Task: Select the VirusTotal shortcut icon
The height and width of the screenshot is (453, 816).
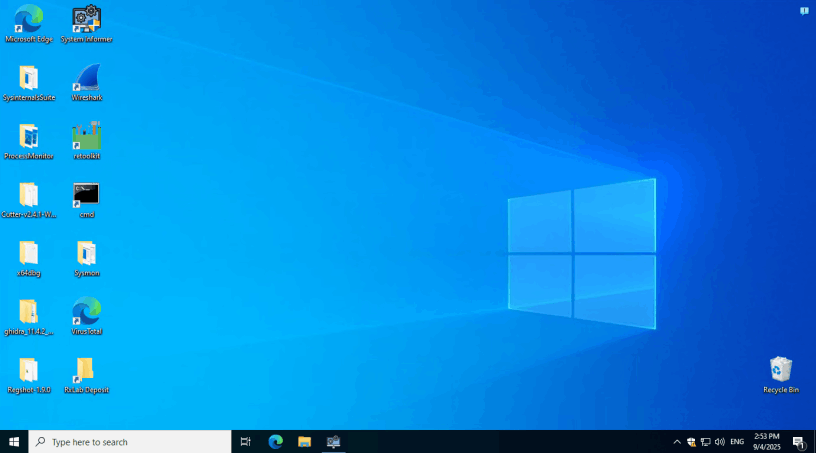Action: point(87,312)
